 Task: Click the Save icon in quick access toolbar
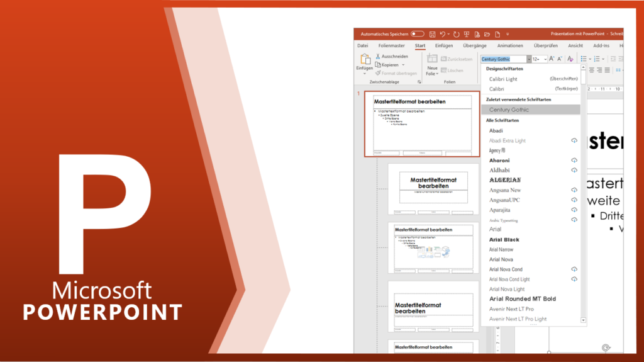coord(431,34)
